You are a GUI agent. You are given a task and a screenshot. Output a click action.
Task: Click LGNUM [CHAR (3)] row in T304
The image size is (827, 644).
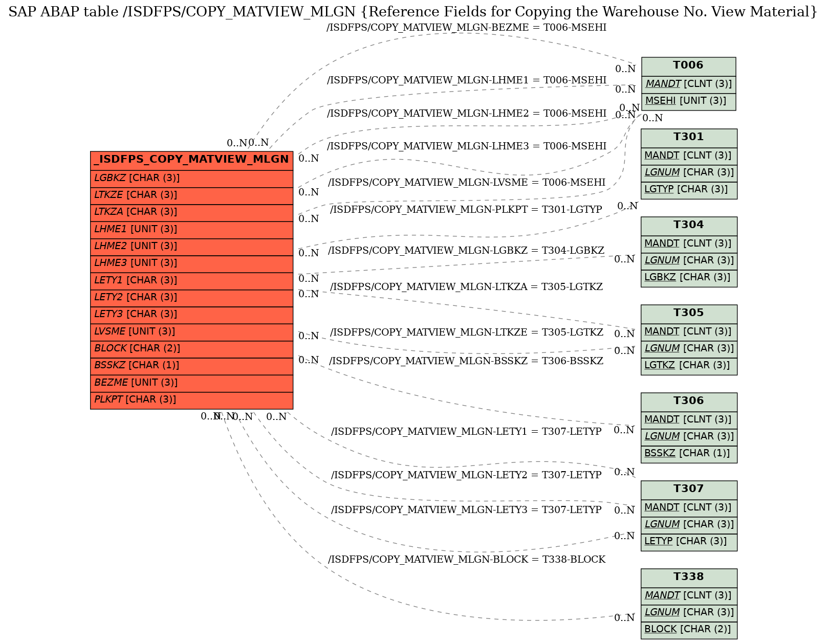[689, 261]
